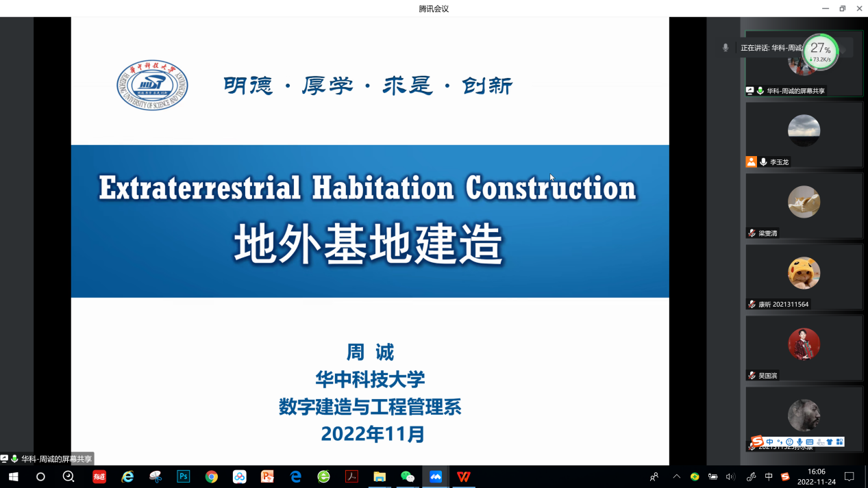The height and width of the screenshot is (488, 868).
Task: Toggle Sogou voice input microphone
Action: coord(799,442)
